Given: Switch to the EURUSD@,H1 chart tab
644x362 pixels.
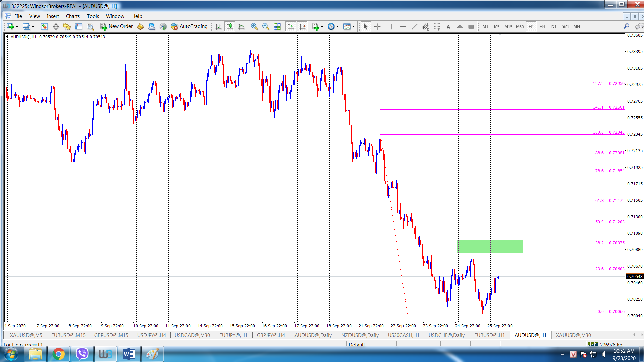Looking at the screenshot, I should coord(489,335).
